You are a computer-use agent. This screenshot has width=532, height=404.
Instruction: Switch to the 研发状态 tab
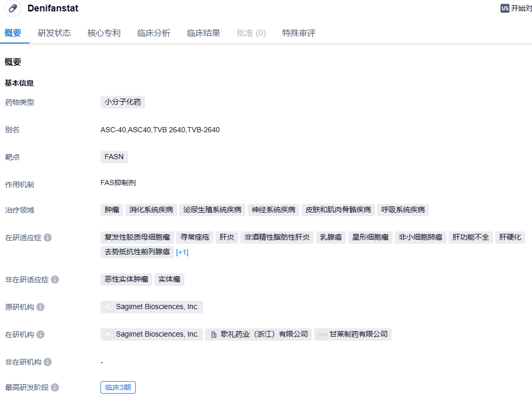click(x=54, y=33)
